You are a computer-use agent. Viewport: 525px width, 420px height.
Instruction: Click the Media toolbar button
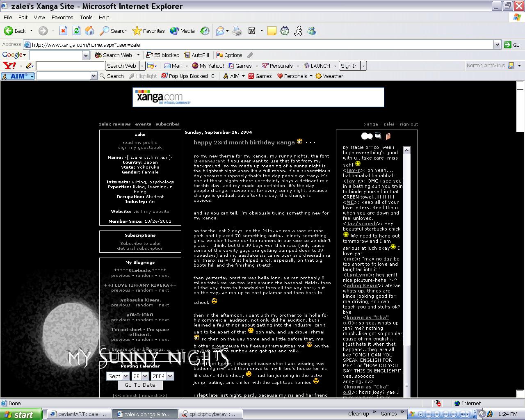(x=183, y=31)
